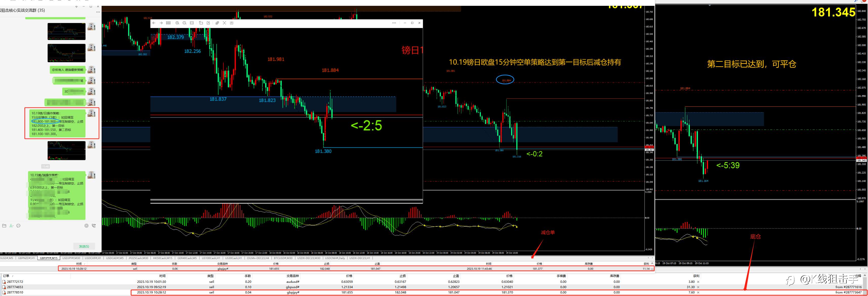Select the USDX-DEC23,H1 chart tab

point(360,258)
